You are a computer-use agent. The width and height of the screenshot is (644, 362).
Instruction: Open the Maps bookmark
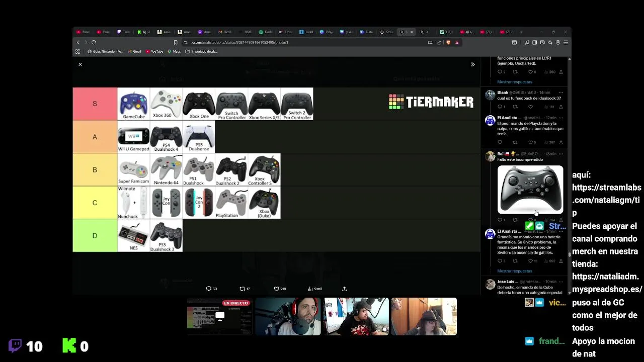pyautogui.click(x=174, y=51)
